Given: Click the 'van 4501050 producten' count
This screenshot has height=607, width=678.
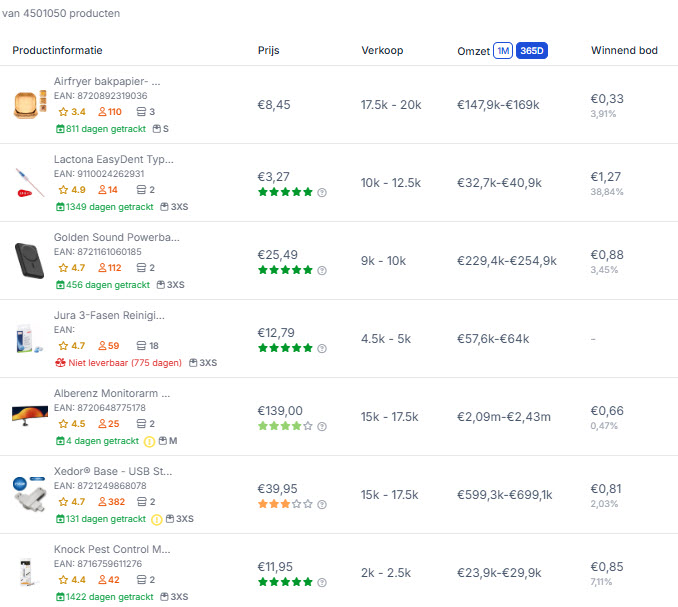Looking at the screenshot, I should pyautogui.click(x=61, y=13).
